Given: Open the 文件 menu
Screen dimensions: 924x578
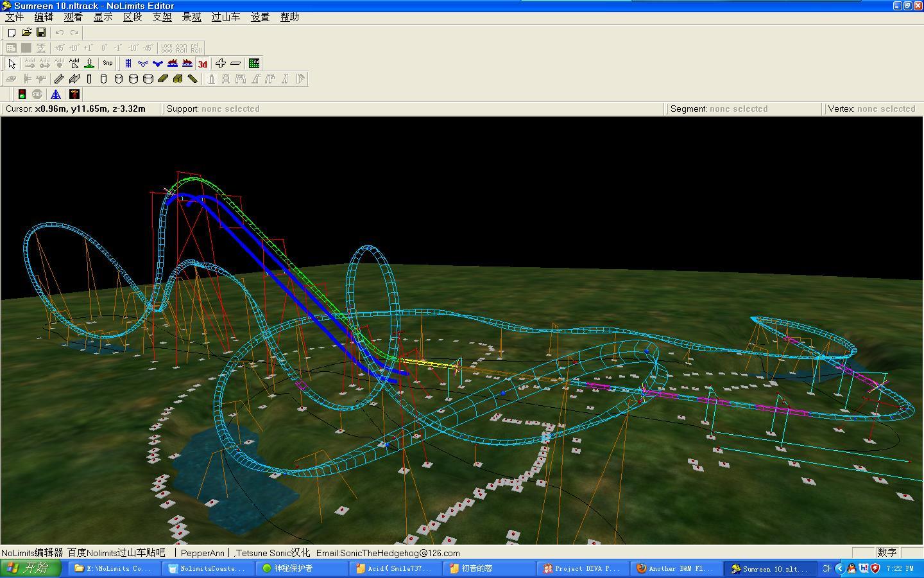Looking at the screenshot, I should 14,17.
